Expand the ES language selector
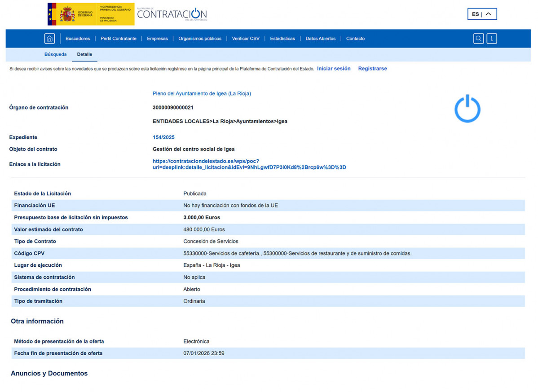The width and height of the screenshot is (538, 392). 482,14
